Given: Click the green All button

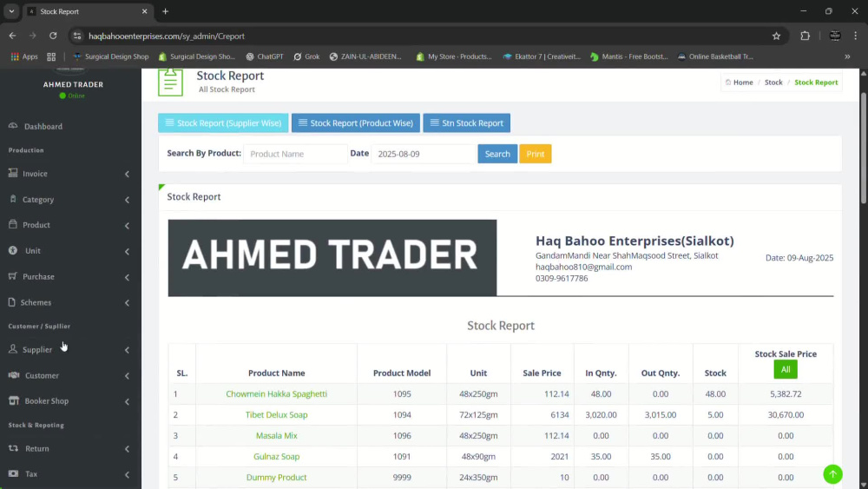Looking at the screenshot, I should click(785, 369).
